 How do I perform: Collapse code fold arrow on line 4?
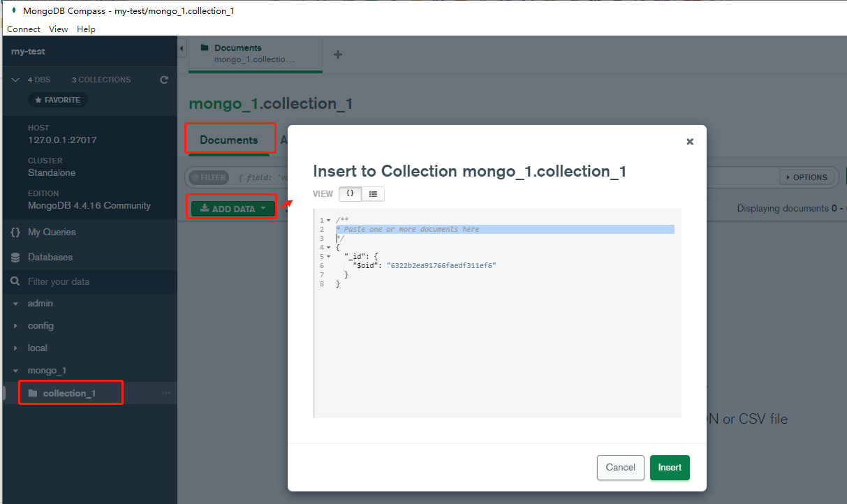pyautogui.click(x=328, y=248)
